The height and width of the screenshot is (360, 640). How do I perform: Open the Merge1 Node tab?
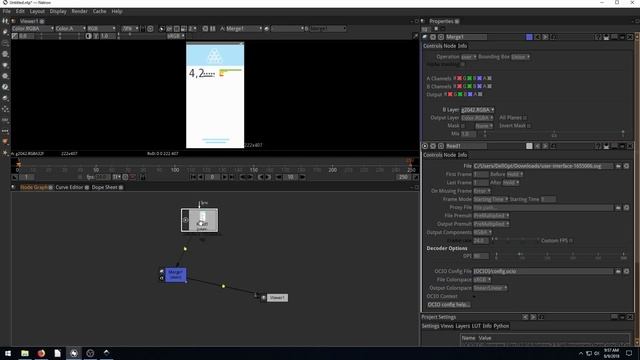pos(449,46)
